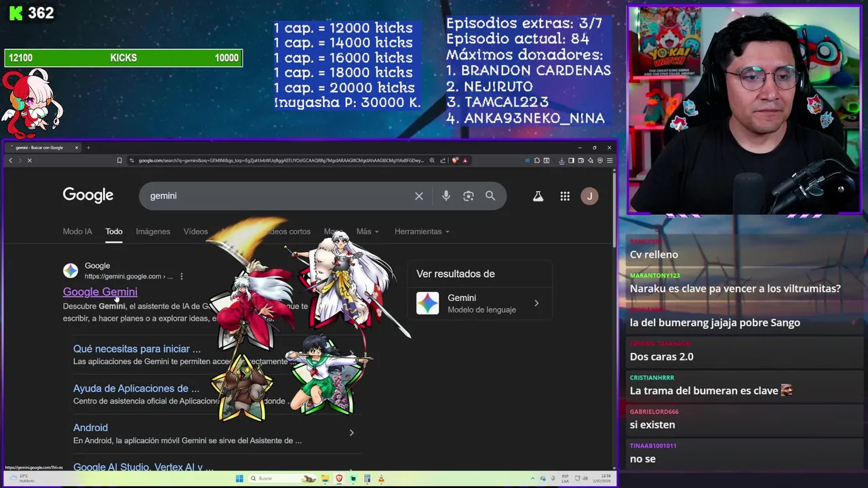This screenshot has width=868, height=488.
Task: Expand the Android sitelink chevron
Action: click(x=351, y=432)
